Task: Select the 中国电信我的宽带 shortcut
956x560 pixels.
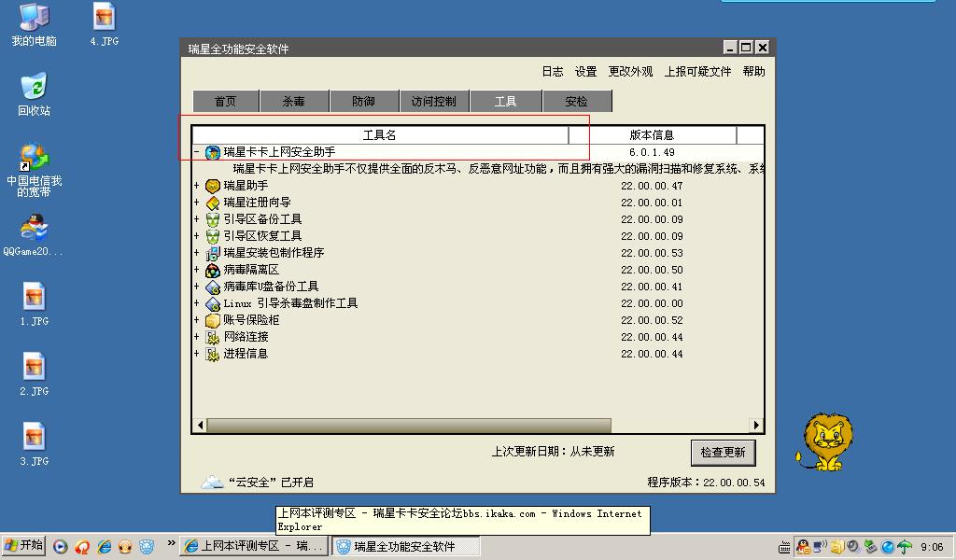Action: pyautogui.click(x=34, y=170)
